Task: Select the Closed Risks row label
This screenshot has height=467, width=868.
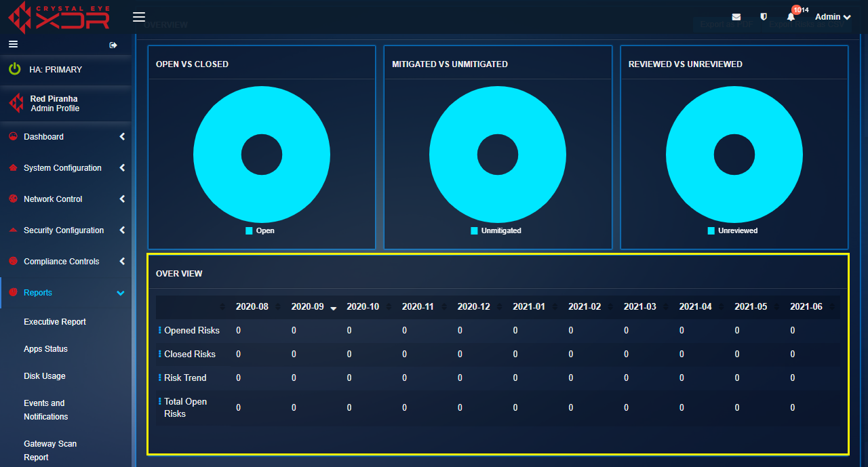Action: (190, 354)
